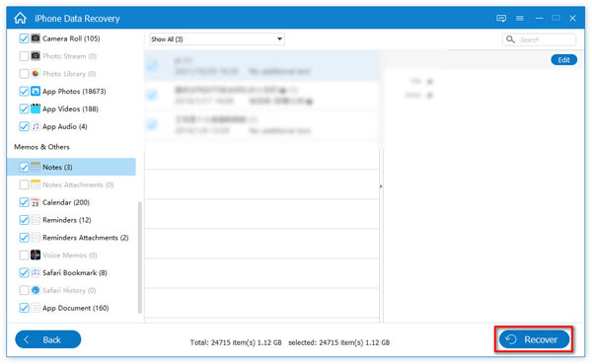Click into the Search field
This screenshot has width=592, height=364.
click(x=539, y=39)
